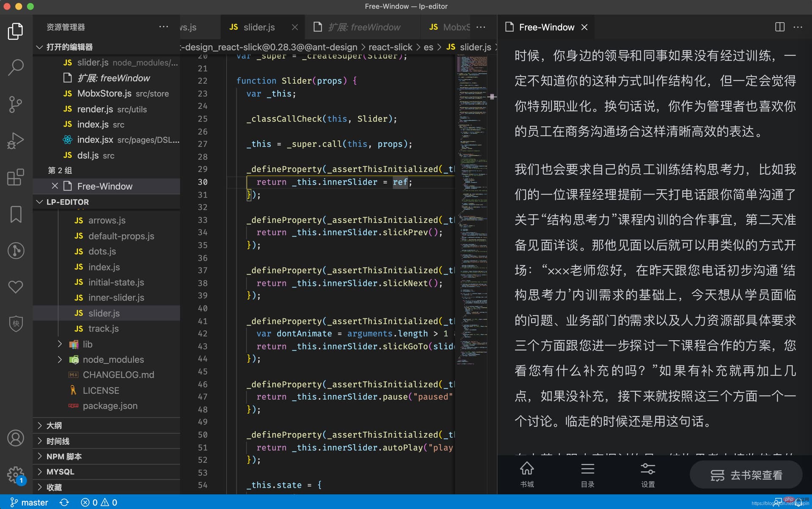Image resolution: width=812 pixels, height=509 pixels.
Task: Open the Manage gear settings icon
Action: click(16, 475)
